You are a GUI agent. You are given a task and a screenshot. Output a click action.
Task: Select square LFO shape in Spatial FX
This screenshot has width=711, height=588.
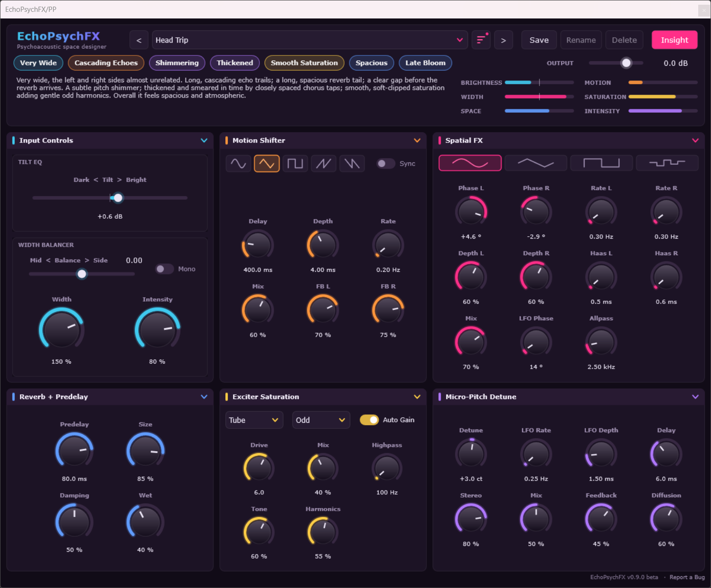[602, 163]
